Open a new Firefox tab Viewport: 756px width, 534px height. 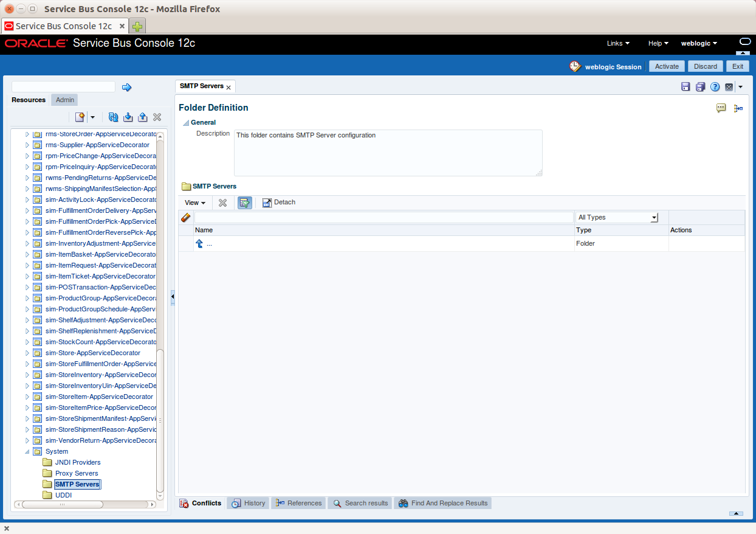click(x=138, y=27)
